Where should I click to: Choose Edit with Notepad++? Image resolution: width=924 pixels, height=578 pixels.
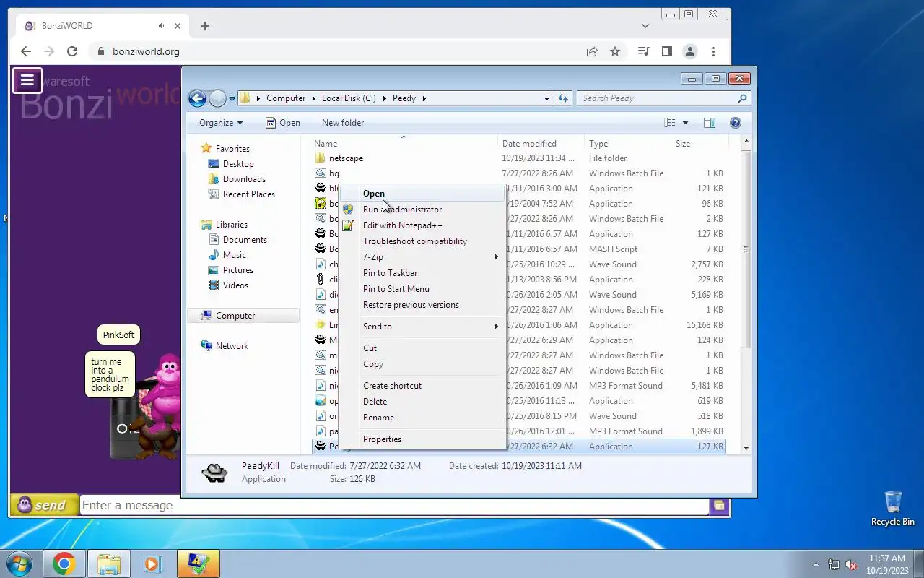422,225
